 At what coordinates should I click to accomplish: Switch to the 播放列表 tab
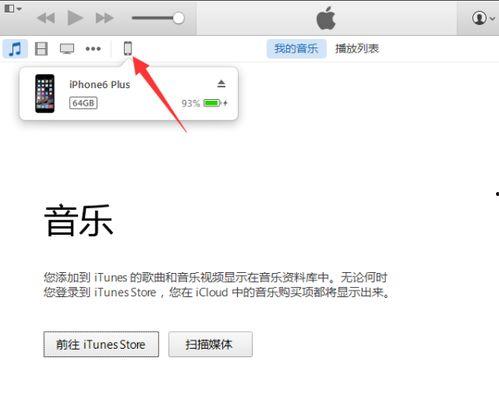(x=357, y=49)
